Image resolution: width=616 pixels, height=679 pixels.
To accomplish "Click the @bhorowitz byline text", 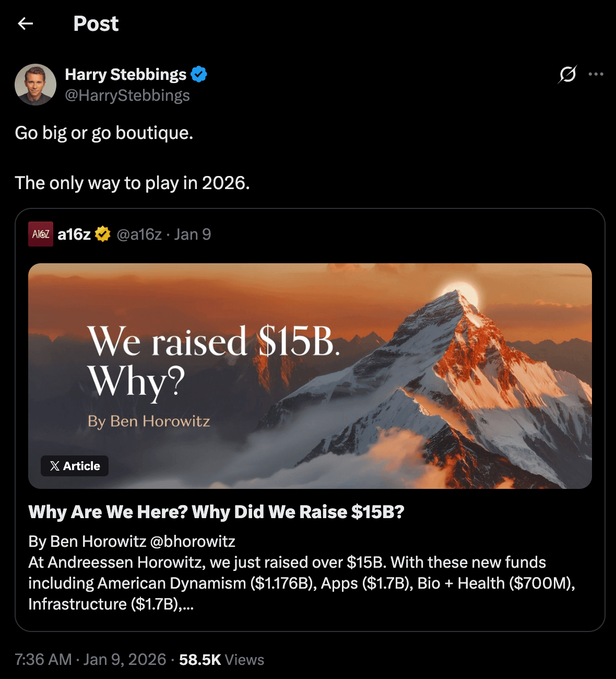I will click(x=193, y=541).
